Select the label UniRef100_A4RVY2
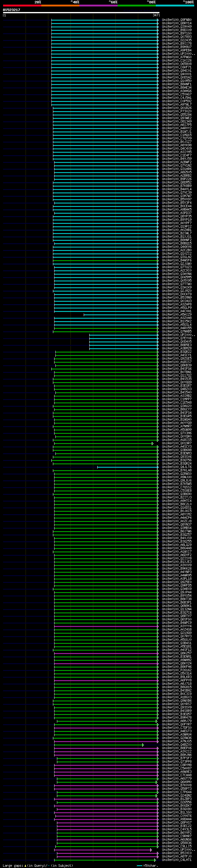Screen dimensions: 197x868 (177, 128)
